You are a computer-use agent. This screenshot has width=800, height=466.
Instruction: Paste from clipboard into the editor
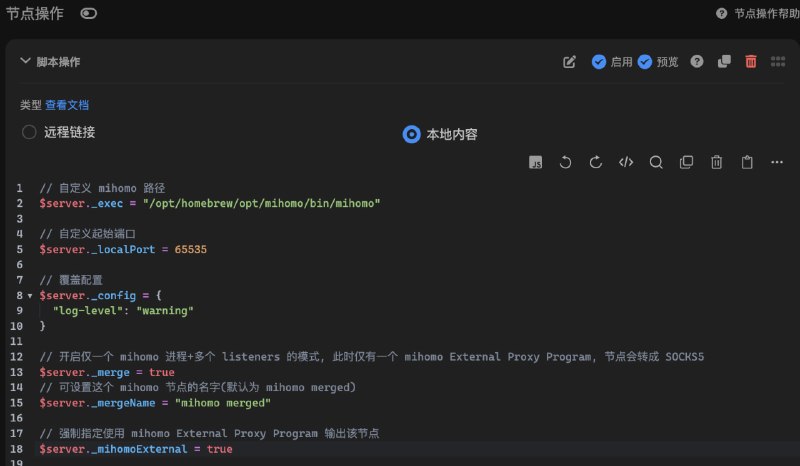(x=747, y=162)
